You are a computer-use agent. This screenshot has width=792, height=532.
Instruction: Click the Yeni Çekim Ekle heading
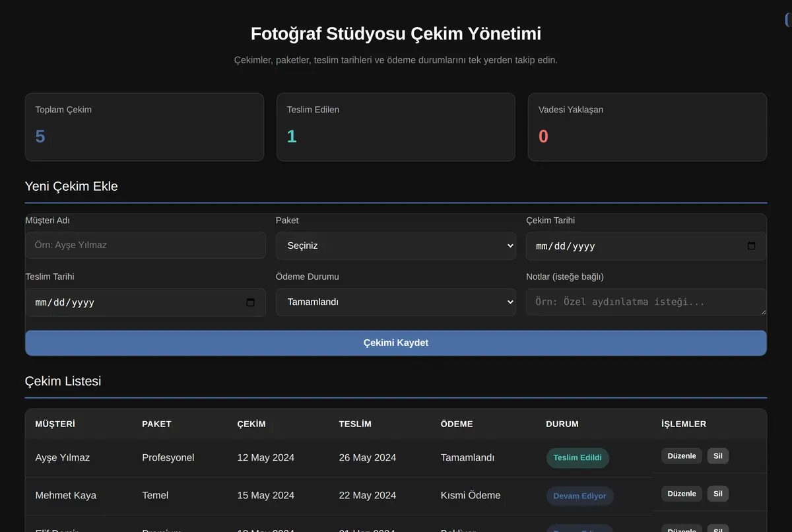[71, 186]
